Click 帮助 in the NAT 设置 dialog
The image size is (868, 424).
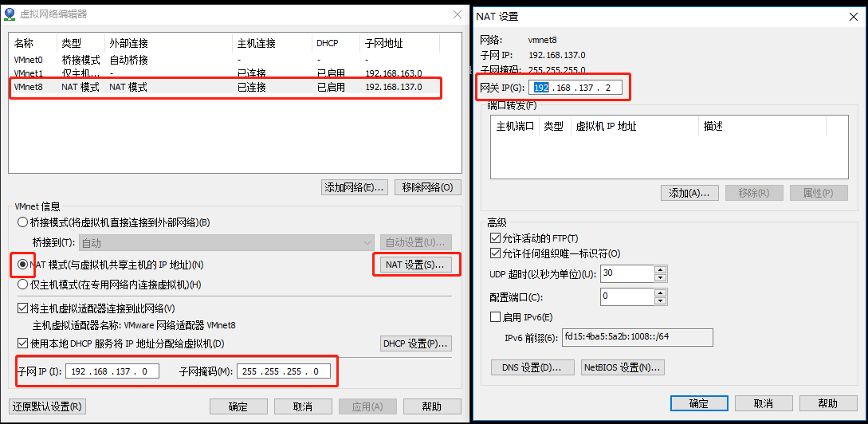pyautogui.click(x=828, y=403)
